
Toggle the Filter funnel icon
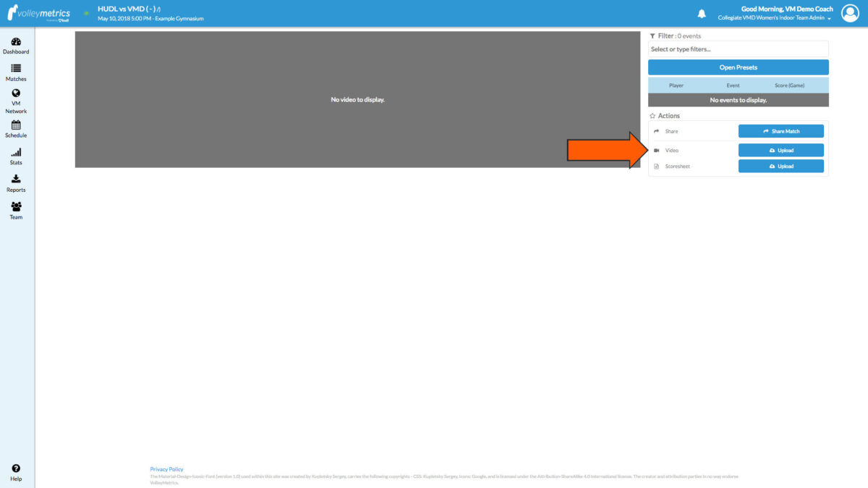(652, 35)
